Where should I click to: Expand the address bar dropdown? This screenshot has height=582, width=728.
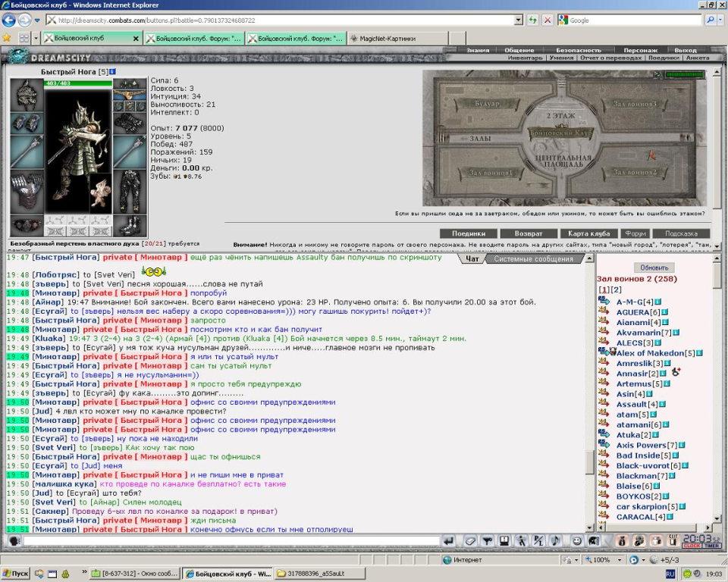coord(519,20)
